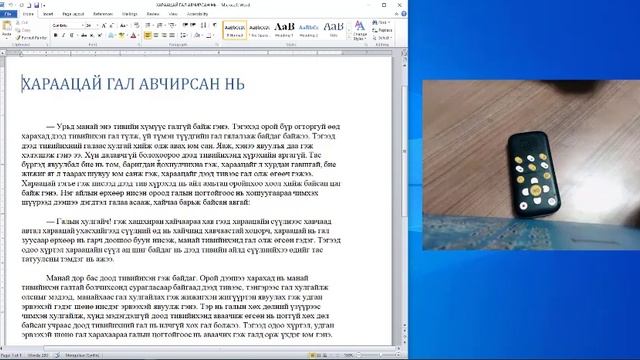The image size is (640, 360).
Task: Open the Review ribbon tab
Action: click(x=153, y=14)
